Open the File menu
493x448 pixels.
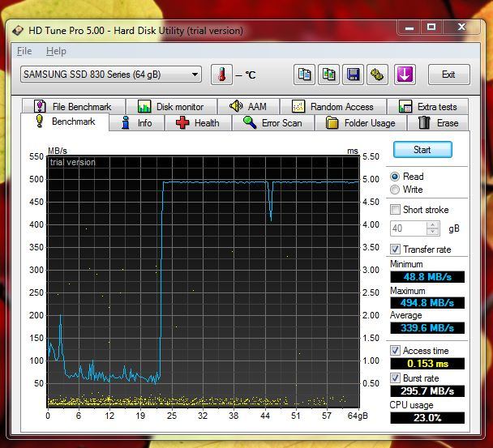[24, 51]
